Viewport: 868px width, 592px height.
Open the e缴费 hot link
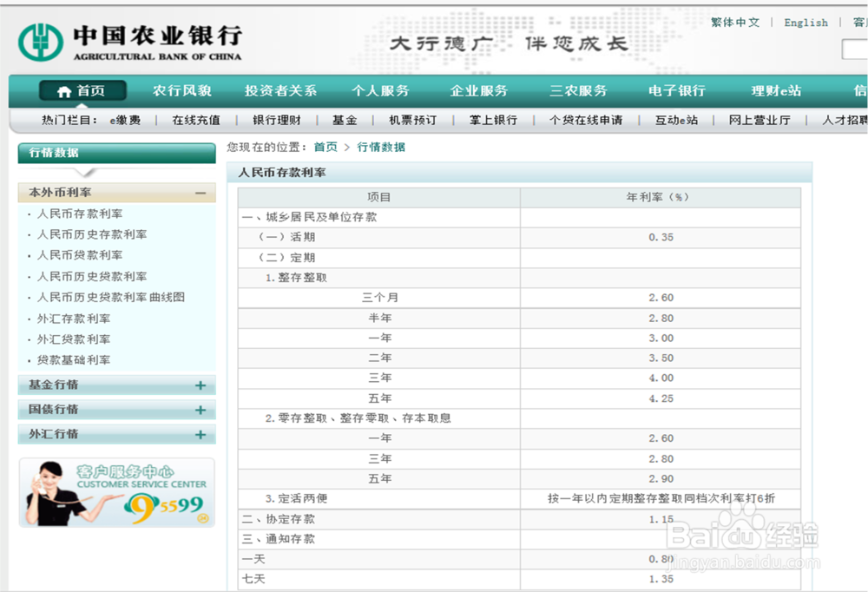(125, 120)
